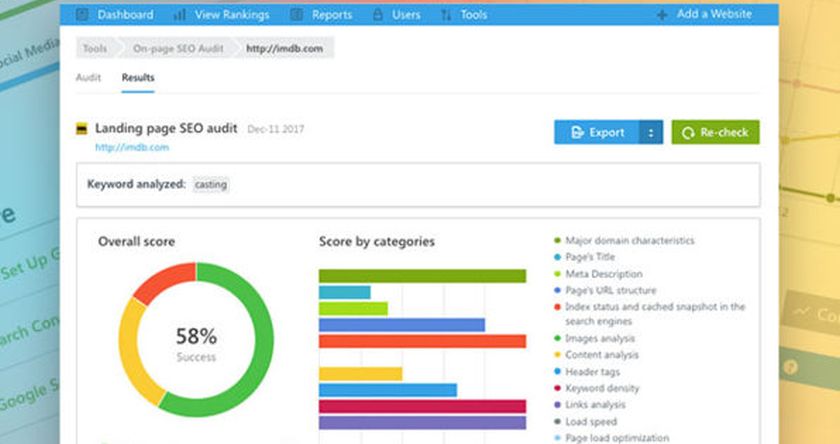The image size is (840, 444).
Task: Click the yellow Content analysis bar
Action: click(361, 374)
